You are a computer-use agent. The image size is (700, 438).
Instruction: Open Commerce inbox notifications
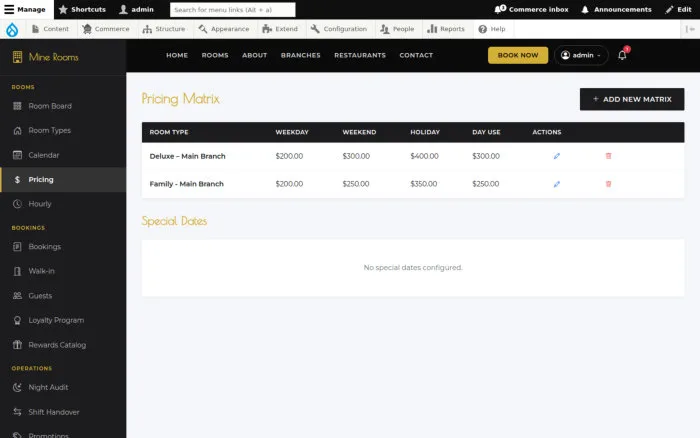tap(531, 9)
